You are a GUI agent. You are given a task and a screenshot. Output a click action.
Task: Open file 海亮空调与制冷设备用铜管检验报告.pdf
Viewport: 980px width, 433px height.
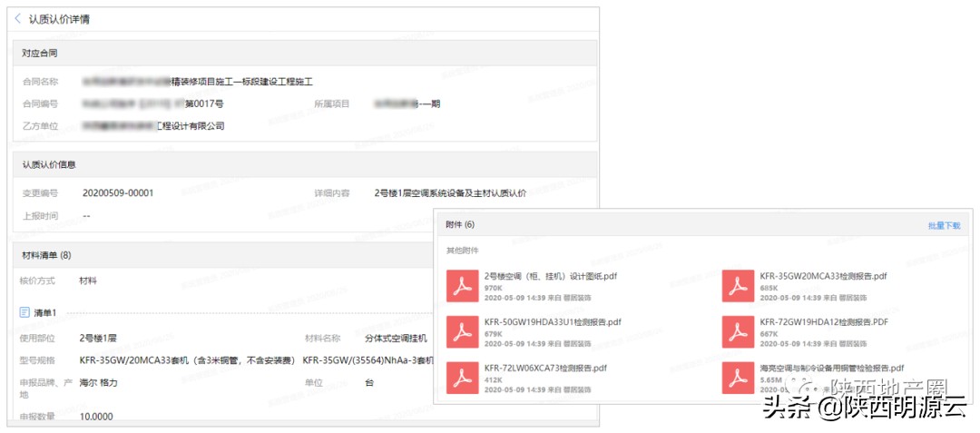pyautogui.click(x=832, y=369)
